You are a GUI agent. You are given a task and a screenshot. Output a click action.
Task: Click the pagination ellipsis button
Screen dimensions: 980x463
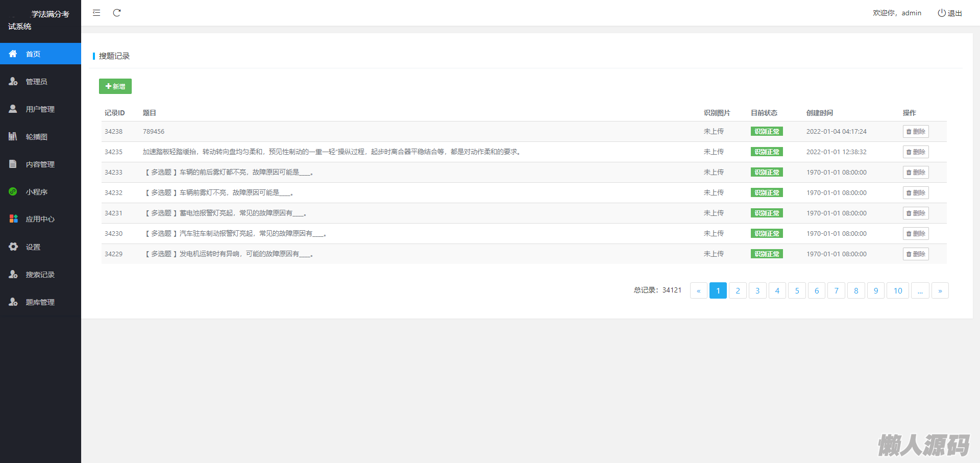pos(920,290)
